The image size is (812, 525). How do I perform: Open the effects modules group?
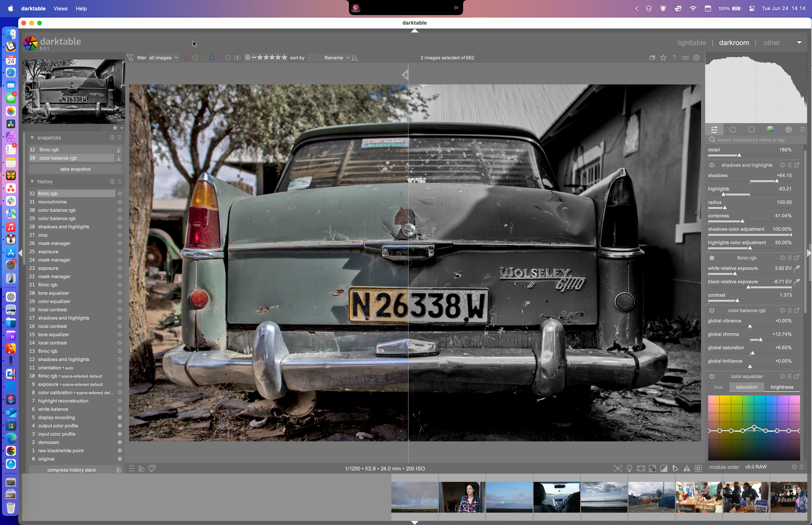pos(788,129)
